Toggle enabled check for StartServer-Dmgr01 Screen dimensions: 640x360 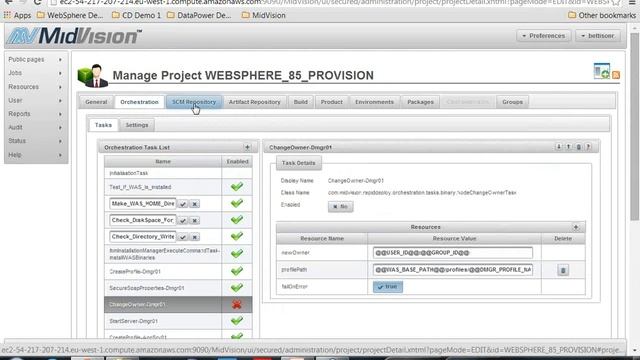click(237, 321)
